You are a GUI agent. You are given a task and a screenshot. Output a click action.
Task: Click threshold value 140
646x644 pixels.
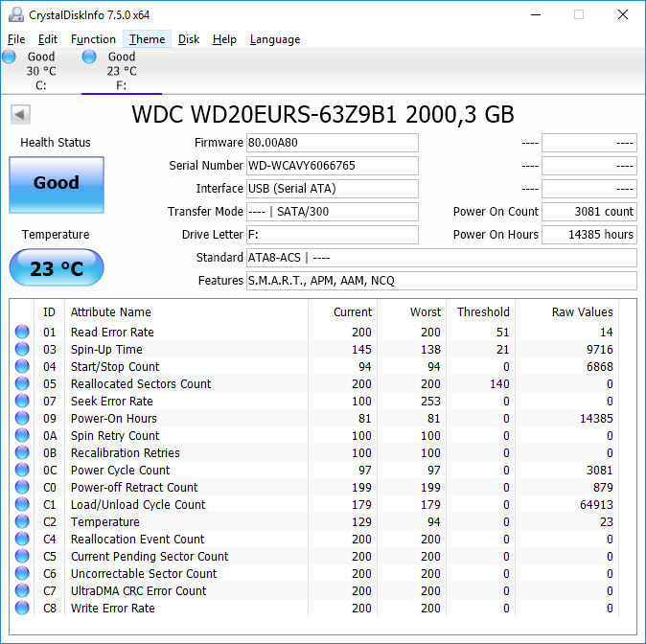499,383
